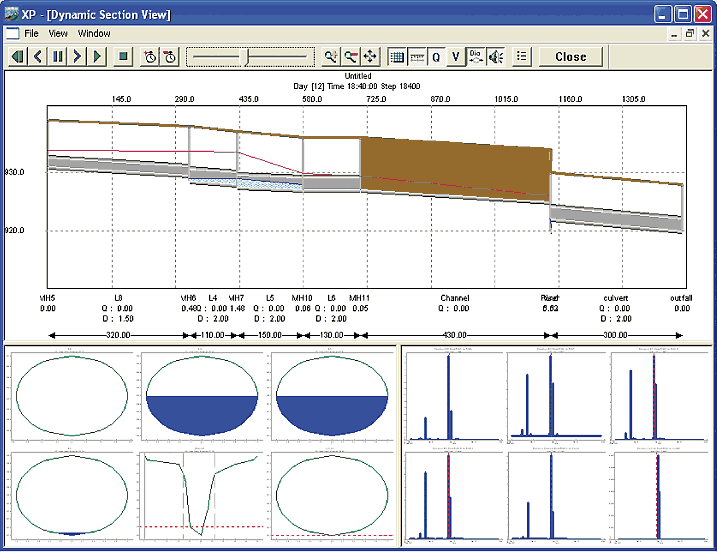Viewport: 717px width, 552px height.
Task: Stop the animation with green square button
Action: click(x=123, y=57)
